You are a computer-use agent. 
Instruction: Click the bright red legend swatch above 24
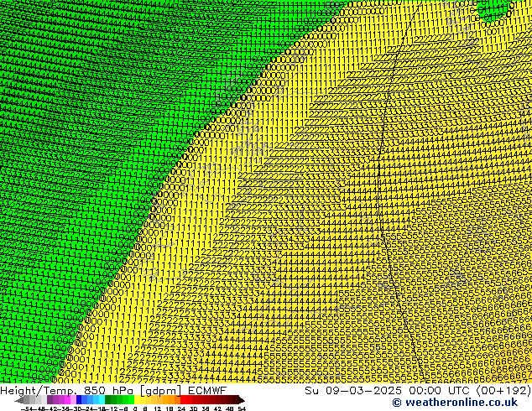[x=183, y=399]
